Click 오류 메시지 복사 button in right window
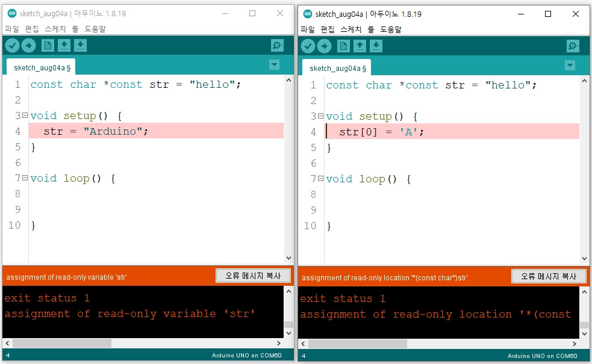This screenshot has height=364, width=592. 549,277
